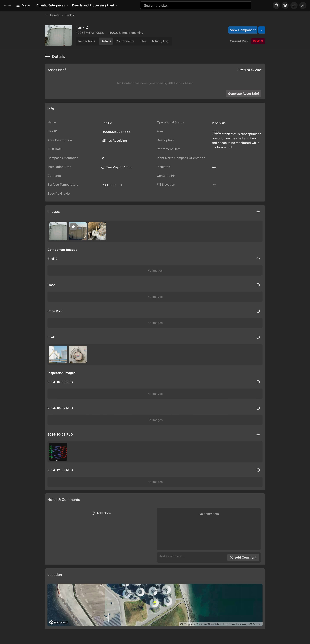Image resolution: width=310 pixels, height=644 pixels.
Task: Open the dropdown next to View Component
Action: pos(261,30)
